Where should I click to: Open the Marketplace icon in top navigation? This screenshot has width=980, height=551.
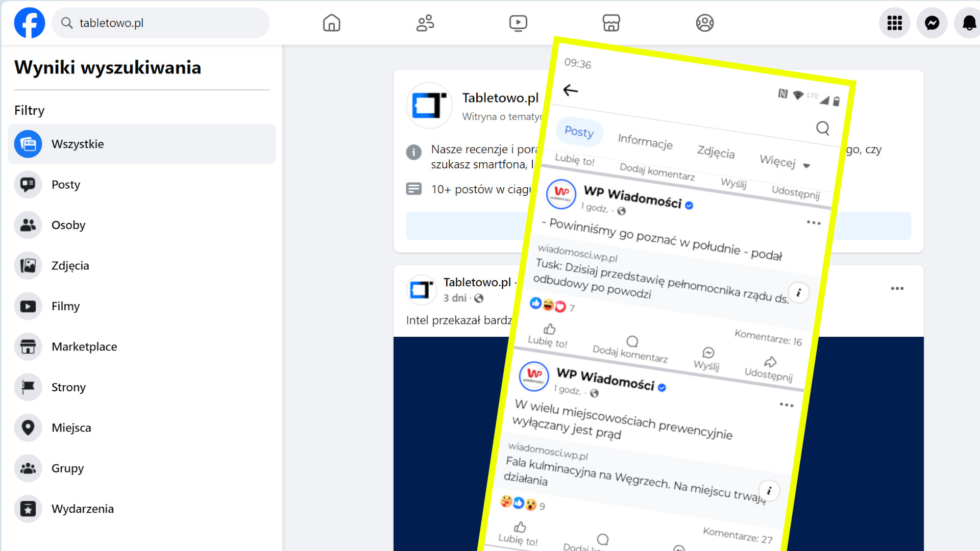[611, 23]
